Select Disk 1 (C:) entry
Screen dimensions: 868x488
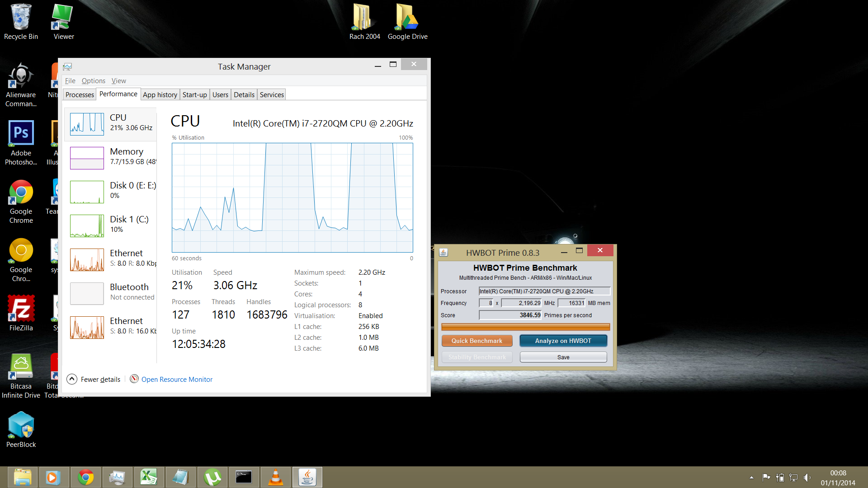click(111, 225)
